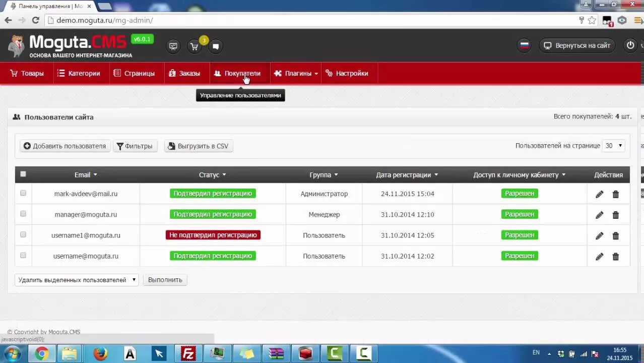
Task: Log out with the power icon
Action: (630, 45)
